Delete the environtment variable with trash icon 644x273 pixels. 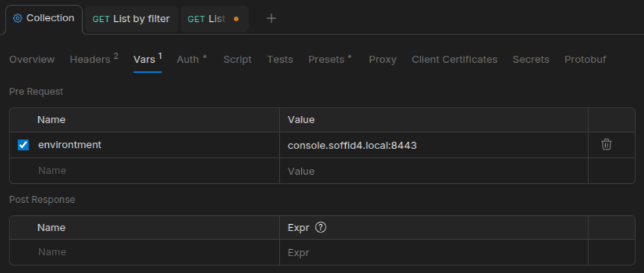pyautogui.click(x=606, y=145)
